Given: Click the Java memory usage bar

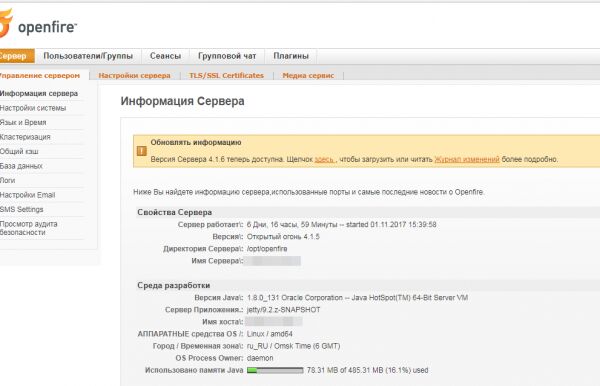Looking at the screenshot, I should tap(275, 370).
